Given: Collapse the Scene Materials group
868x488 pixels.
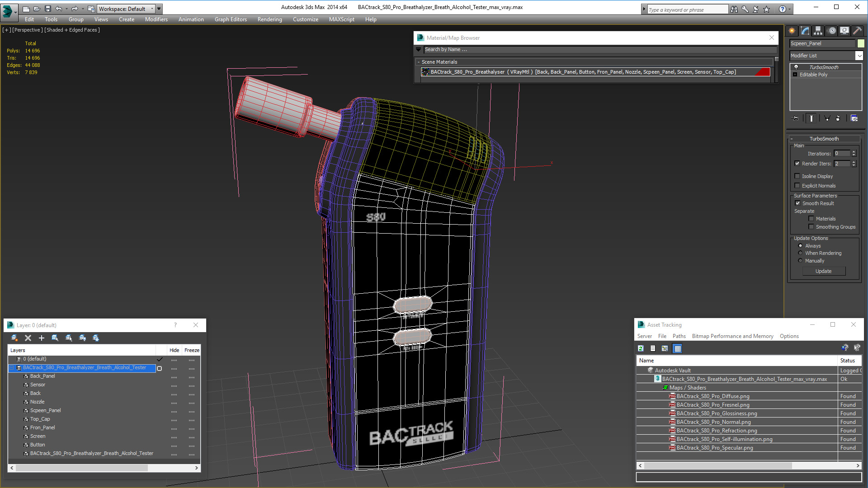Looking at the screenshot, I should [418, 62].
